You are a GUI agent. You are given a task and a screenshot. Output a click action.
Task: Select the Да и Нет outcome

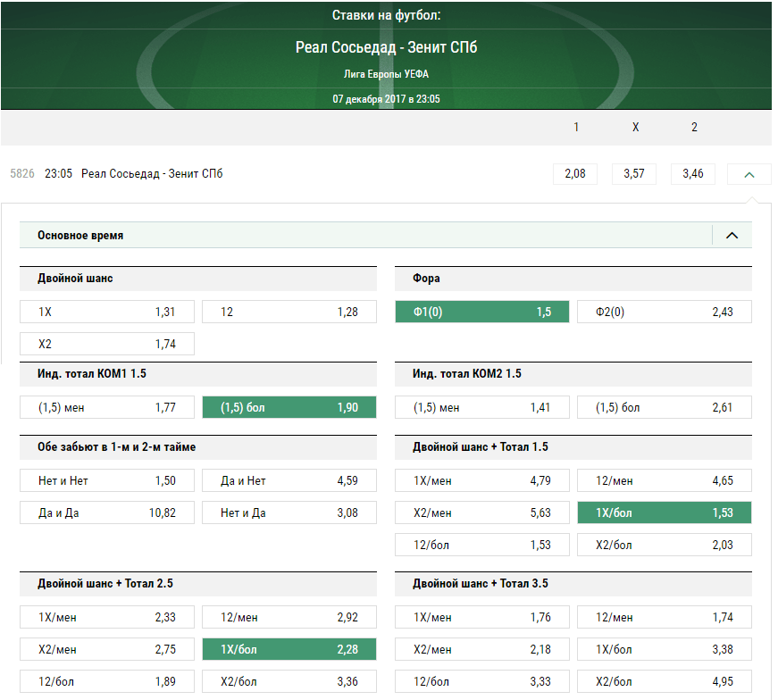pos(289,480)
